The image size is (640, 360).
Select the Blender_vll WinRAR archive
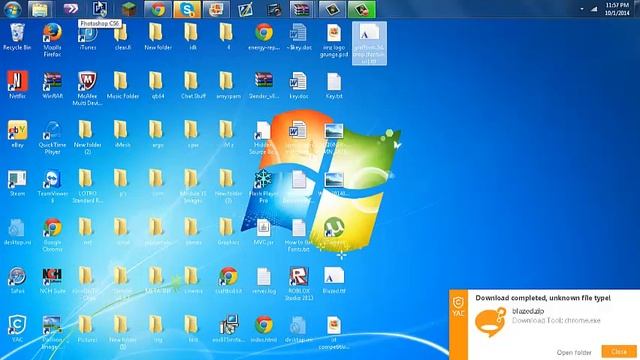click(264, 85)
